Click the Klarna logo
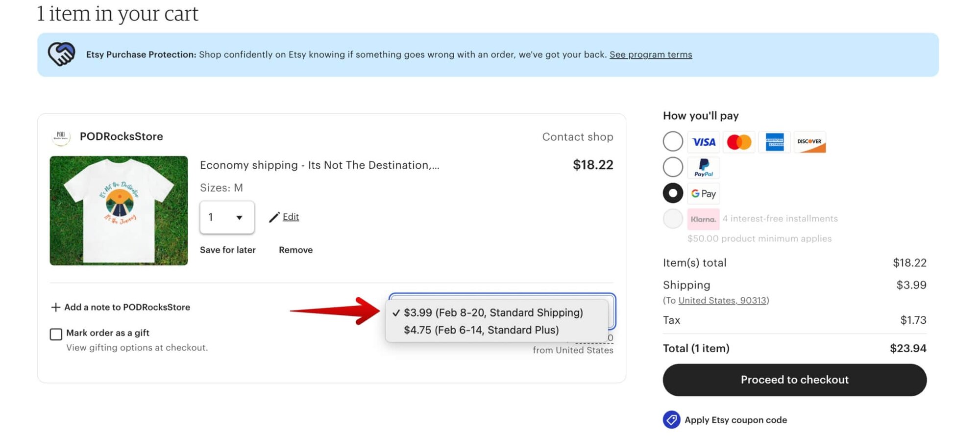The image size is (980, 438). coord(704,219)
